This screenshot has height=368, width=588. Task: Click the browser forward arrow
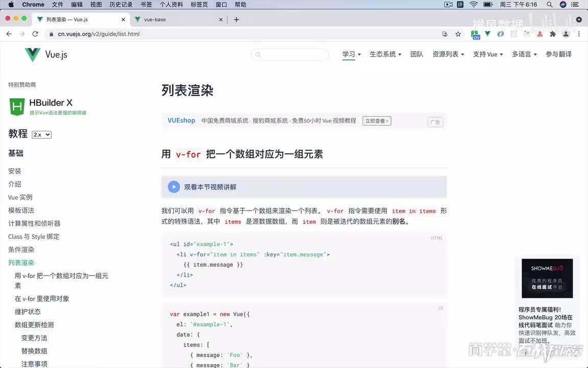(22, 34)
